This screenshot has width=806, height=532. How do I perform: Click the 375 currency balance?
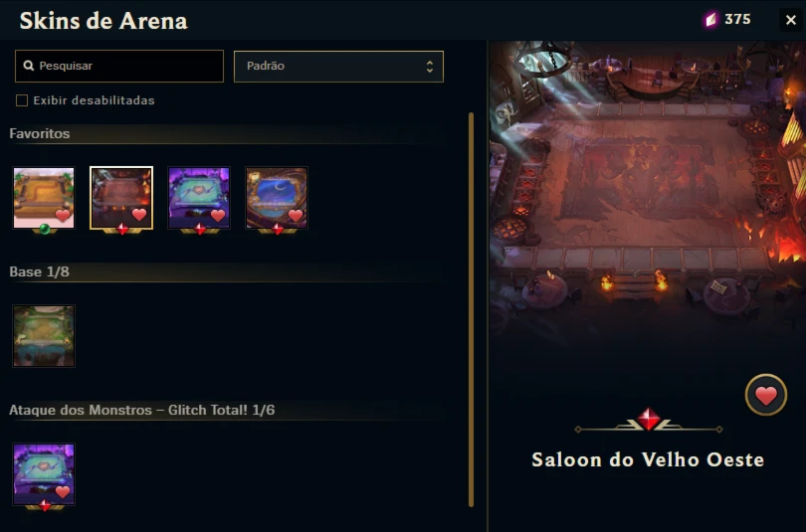tap(737, 20)
